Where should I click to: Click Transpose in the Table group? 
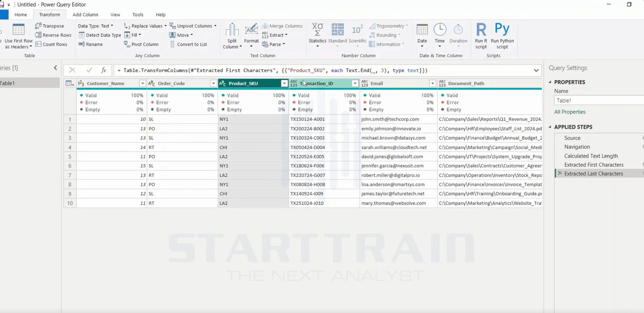(49, 26)
